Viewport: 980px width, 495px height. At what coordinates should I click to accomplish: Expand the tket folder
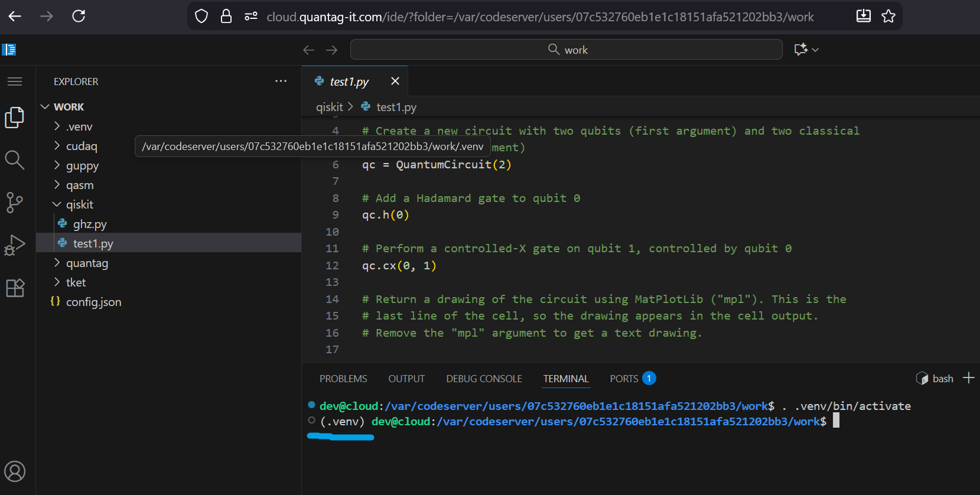(76, 282)
